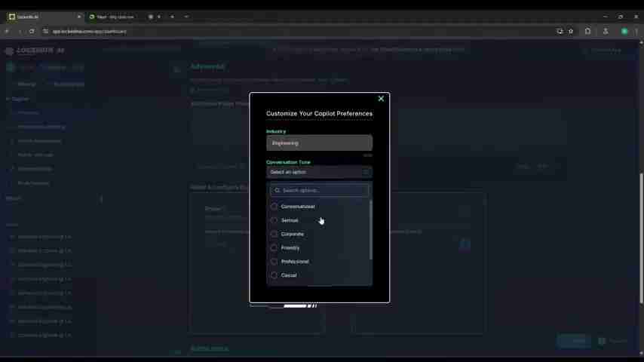644x362 pixels.
Task: Click the Industry input field
Action: click(319, 143)
